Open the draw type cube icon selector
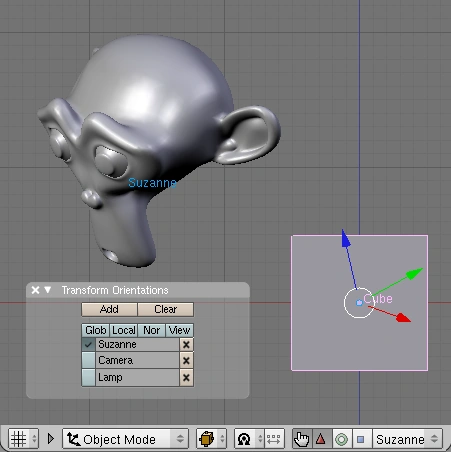451x452 pixels. coord(211,439)
